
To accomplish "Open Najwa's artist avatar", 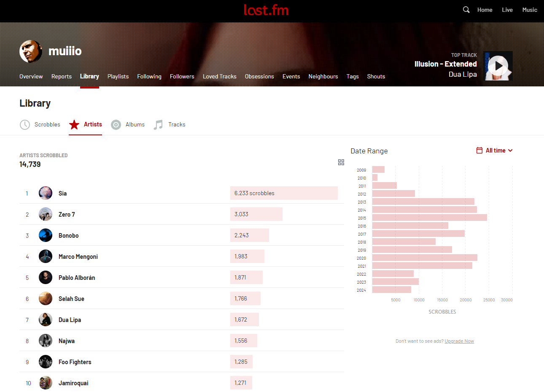I will (x=46, y=341).
